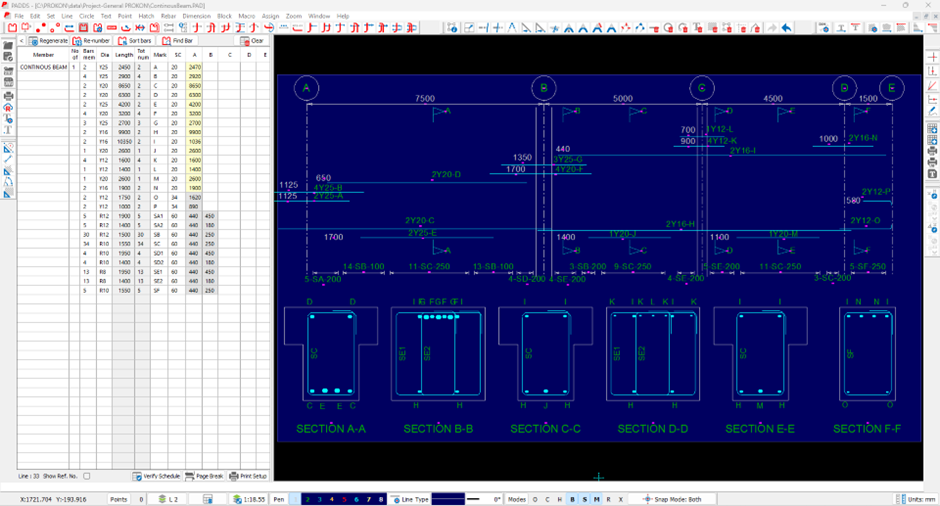940x506 pixels.
Task: Open the File menu
Action: [19, 16]
